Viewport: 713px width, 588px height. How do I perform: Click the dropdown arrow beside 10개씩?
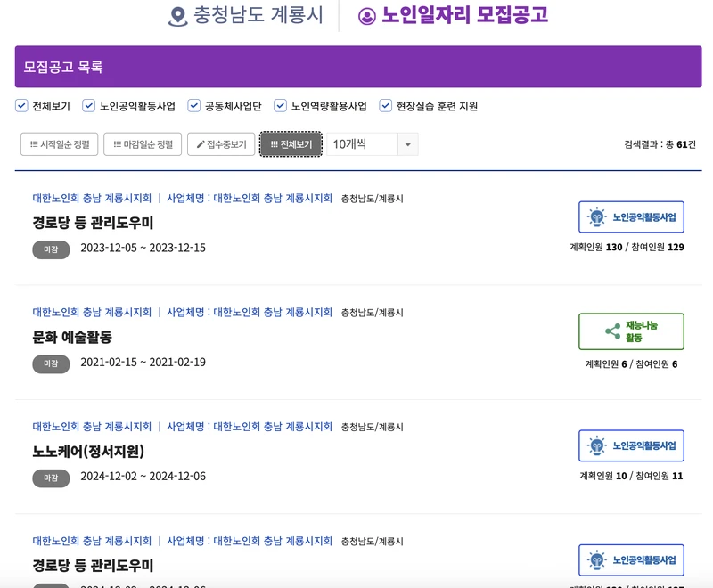click(x=408, y=144)
